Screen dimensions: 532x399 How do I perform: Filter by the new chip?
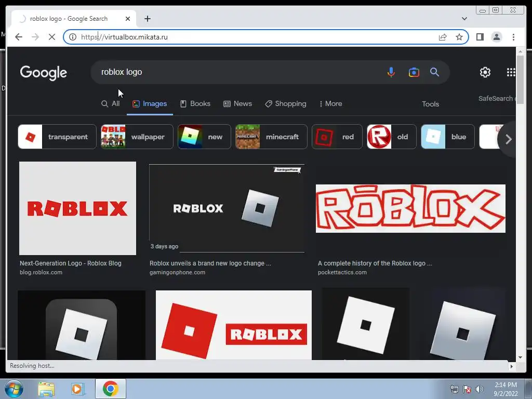[x=204, y=137]
